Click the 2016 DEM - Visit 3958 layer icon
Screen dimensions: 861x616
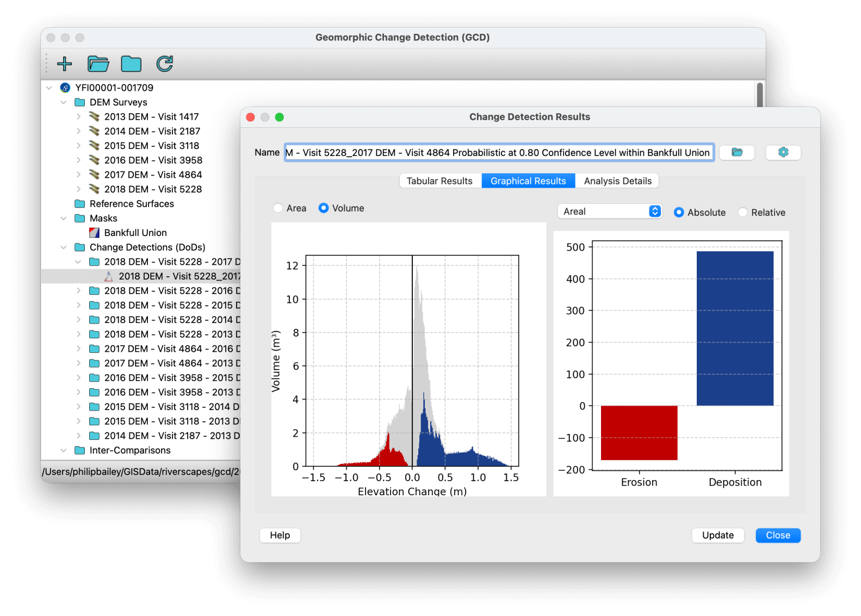tap(94, 160)
